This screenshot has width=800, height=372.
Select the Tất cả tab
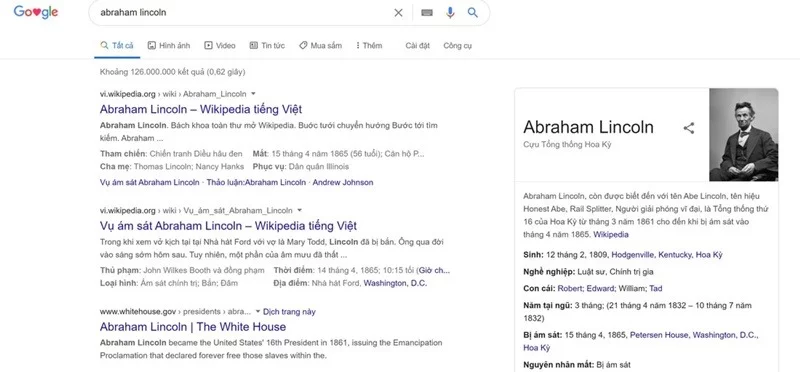pyautogui.click(x=117, y=45)
